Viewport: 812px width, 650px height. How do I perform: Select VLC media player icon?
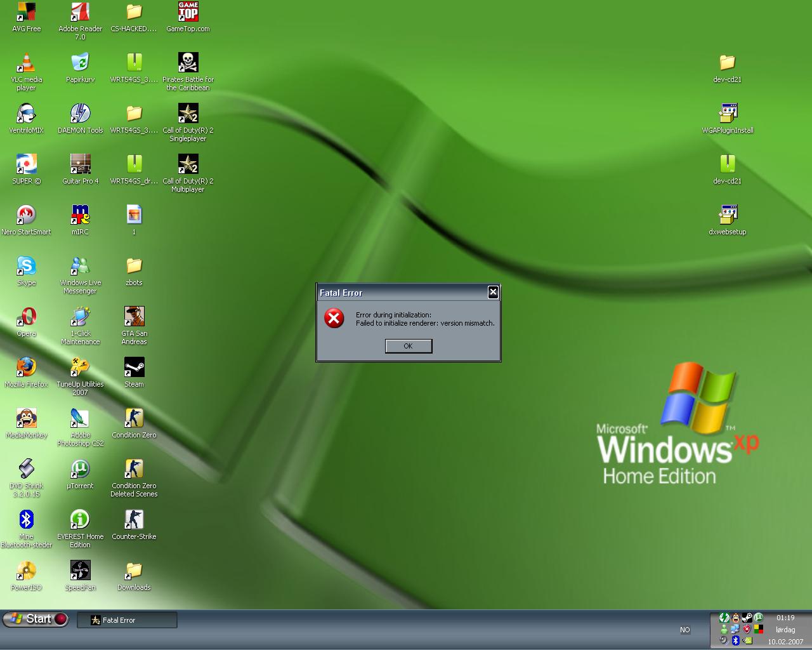click(26, 72)
